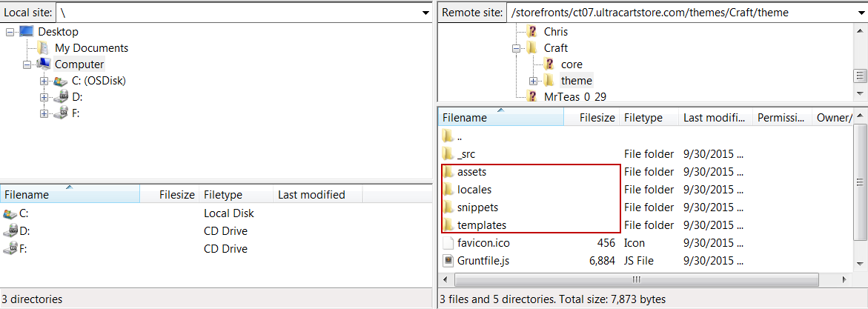Select the My Documents tree label

pos(91,48)
